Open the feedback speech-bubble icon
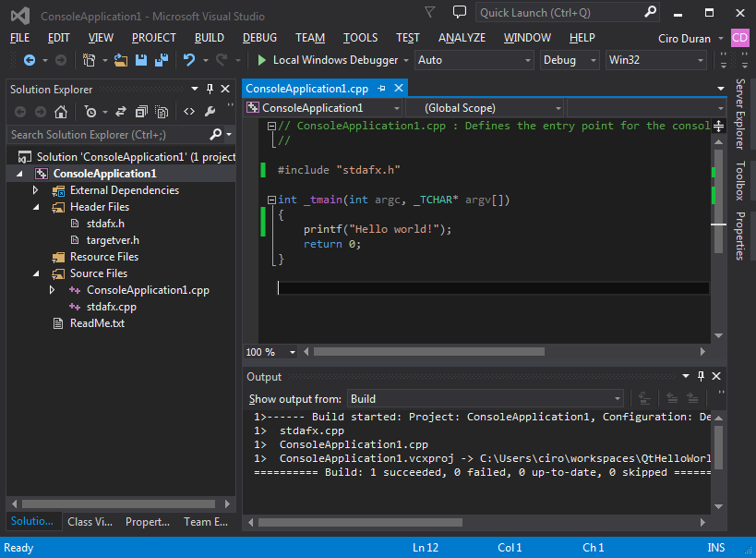The width and height of the screenshot is (756, 558). click(x=460, y=12)
